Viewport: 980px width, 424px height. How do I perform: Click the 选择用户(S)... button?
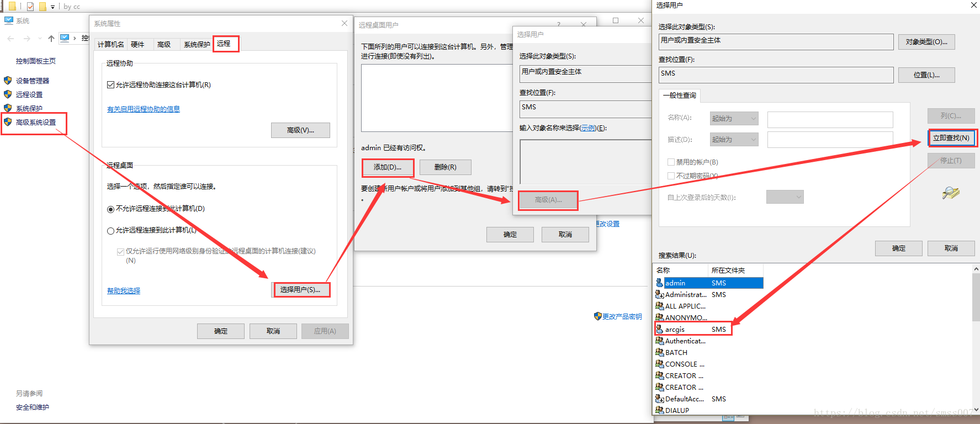300,289
